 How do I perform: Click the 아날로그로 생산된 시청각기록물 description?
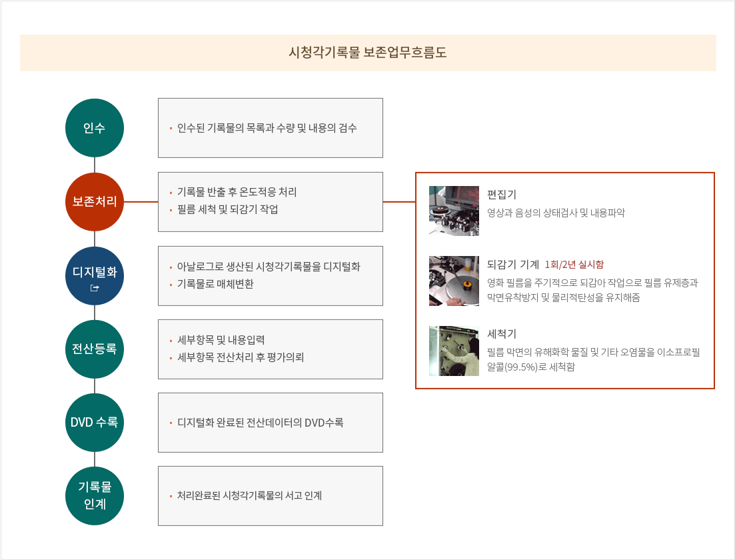click(x=269, y=267)
